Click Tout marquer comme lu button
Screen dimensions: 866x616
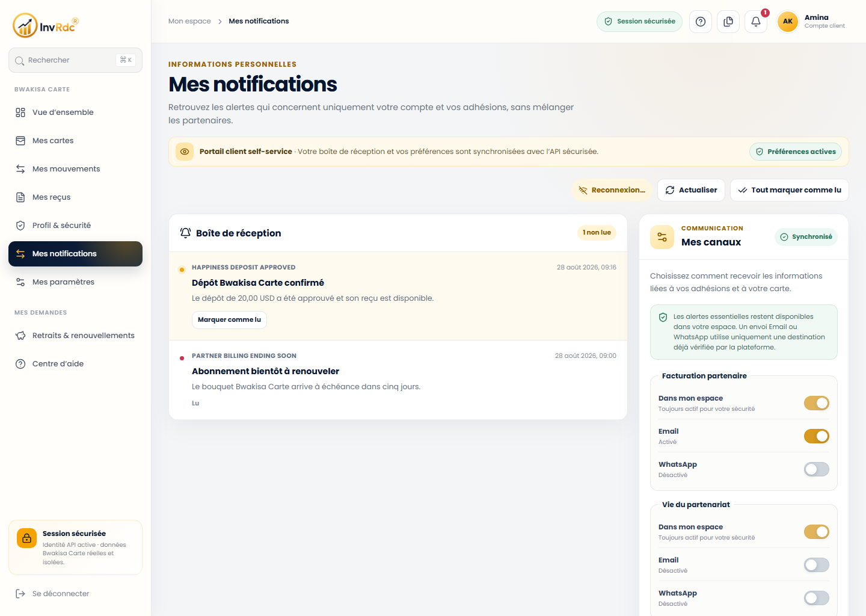[x=790, y=190]
